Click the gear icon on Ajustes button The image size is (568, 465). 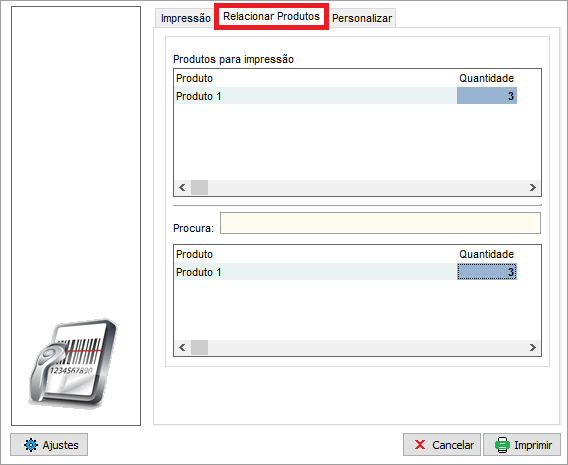click(x=31, y=445)
